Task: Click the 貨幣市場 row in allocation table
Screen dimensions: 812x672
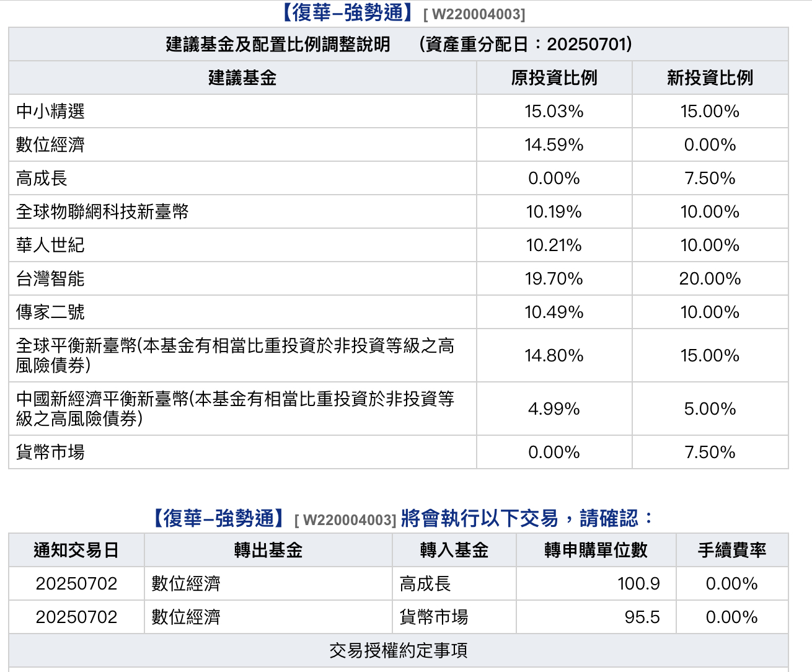Action: point(51,453)
